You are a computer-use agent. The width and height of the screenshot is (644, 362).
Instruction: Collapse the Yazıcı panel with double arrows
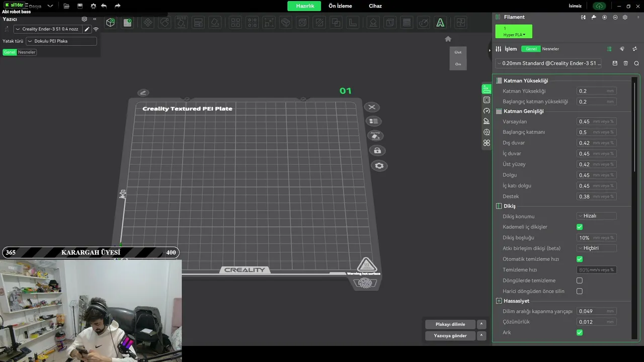(x=95, y=19)
